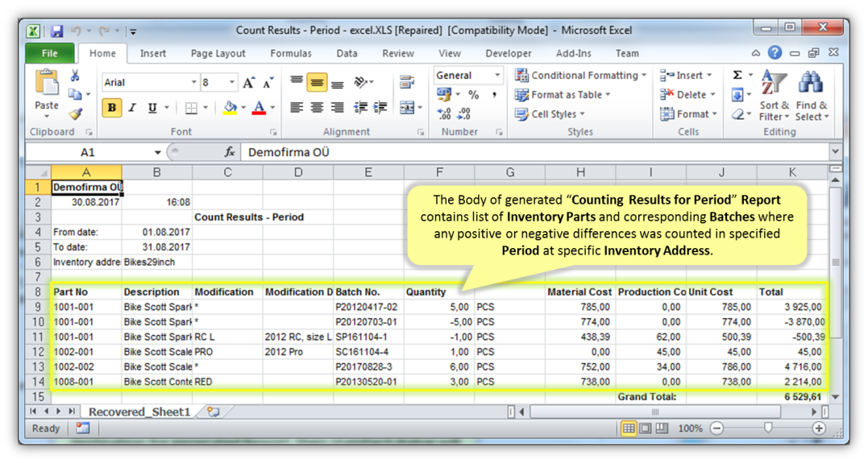Click the Excel Help question mark
868x463 pixels.
click(x=775, y=52)
